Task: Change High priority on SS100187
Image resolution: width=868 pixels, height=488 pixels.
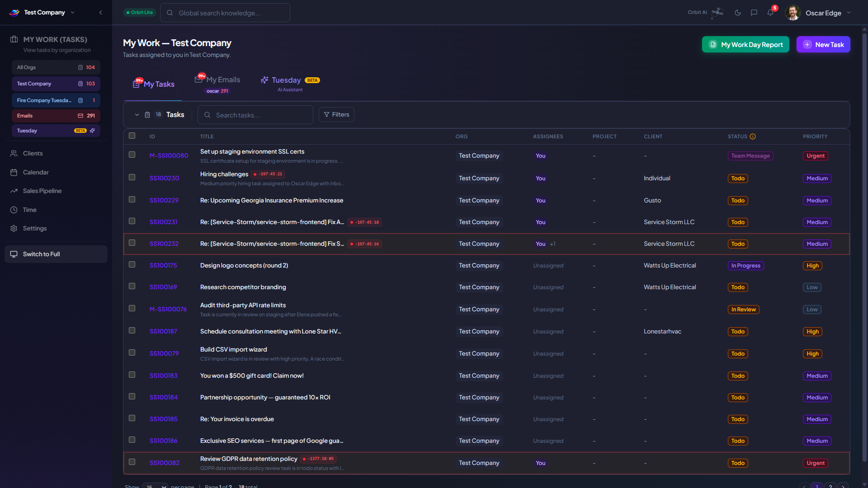Action: tap(812, 332)
